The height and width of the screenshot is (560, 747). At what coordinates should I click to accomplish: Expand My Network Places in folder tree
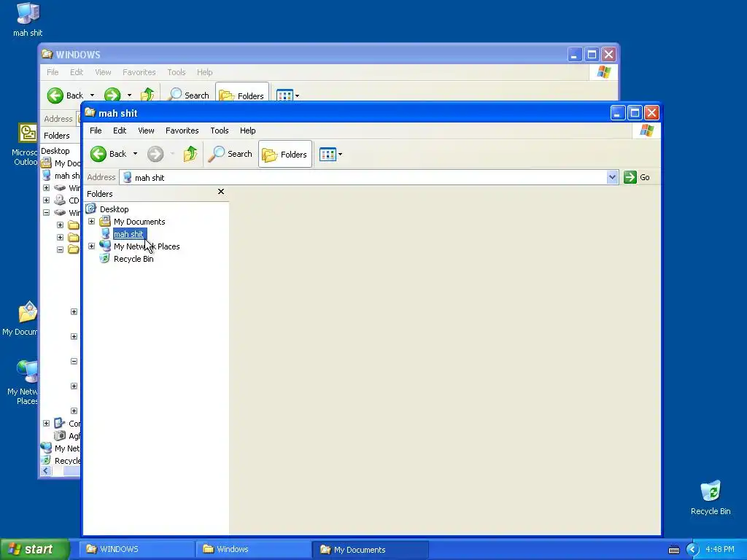(91, 246)
